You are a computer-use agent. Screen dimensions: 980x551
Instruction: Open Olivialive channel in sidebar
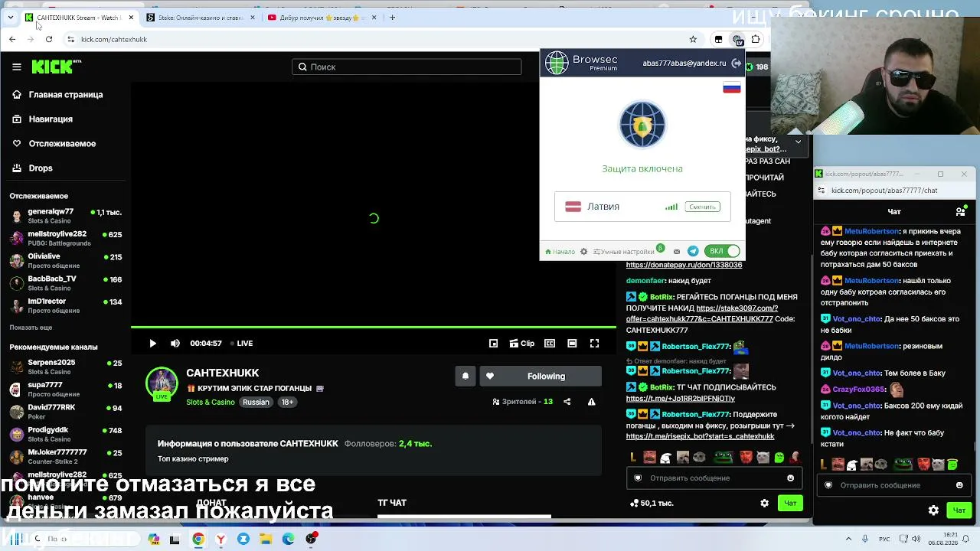[x=66, y=261]
